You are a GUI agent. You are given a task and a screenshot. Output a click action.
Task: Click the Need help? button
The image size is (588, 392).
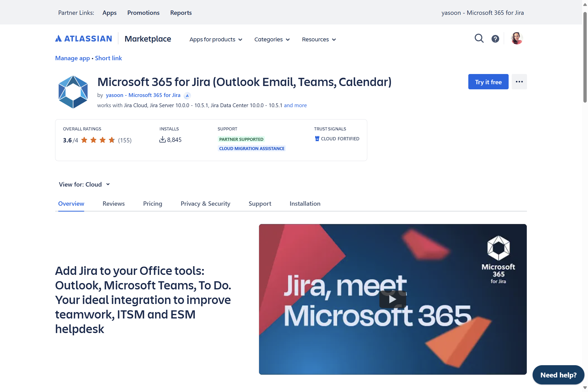pos(558,375)
